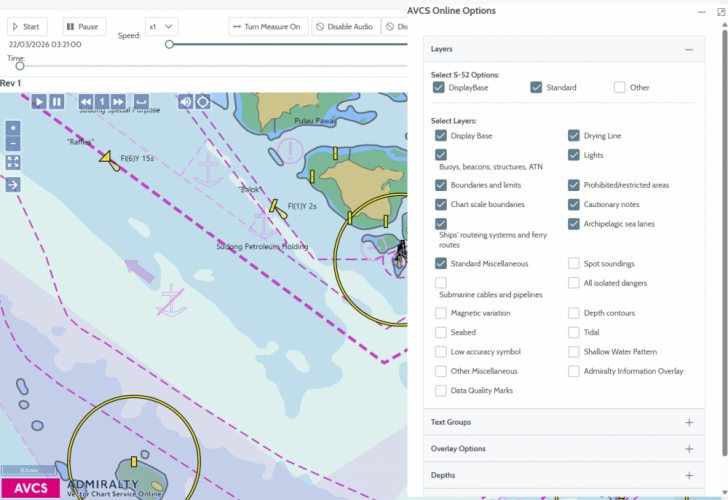
Task: Click the Start button
Action: [28, 27]
